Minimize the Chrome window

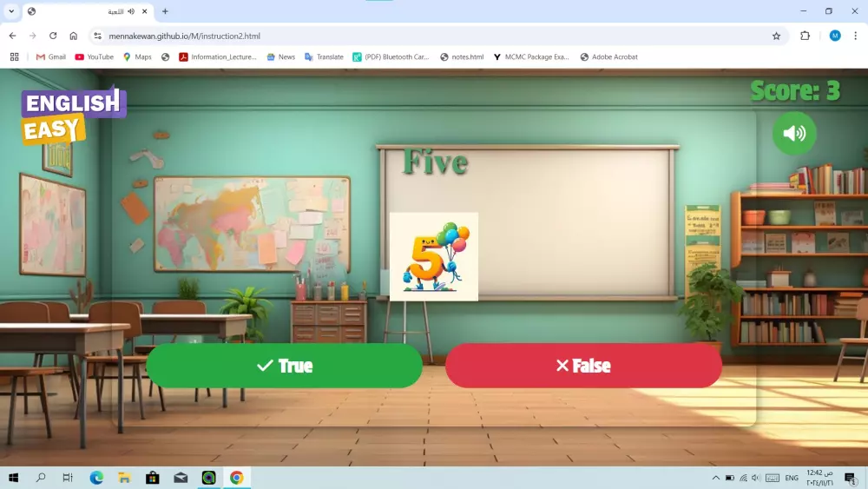pyautogui.click(x=803, y=11)
